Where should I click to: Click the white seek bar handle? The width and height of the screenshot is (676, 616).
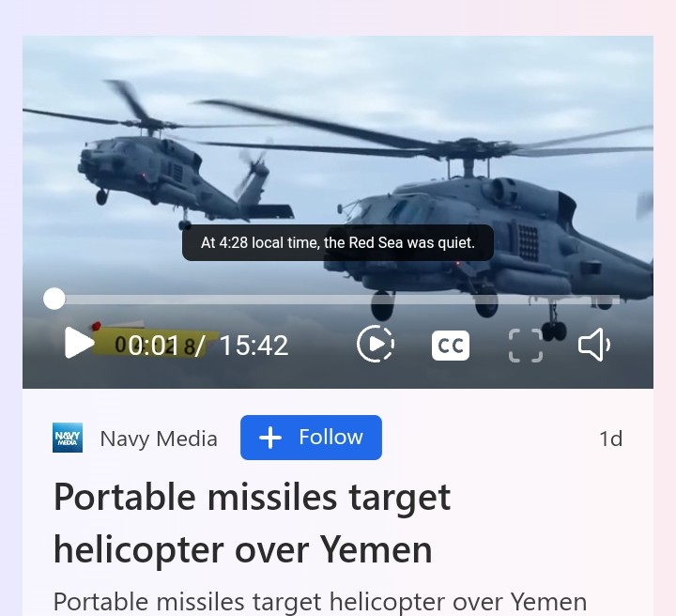(54, 299)
